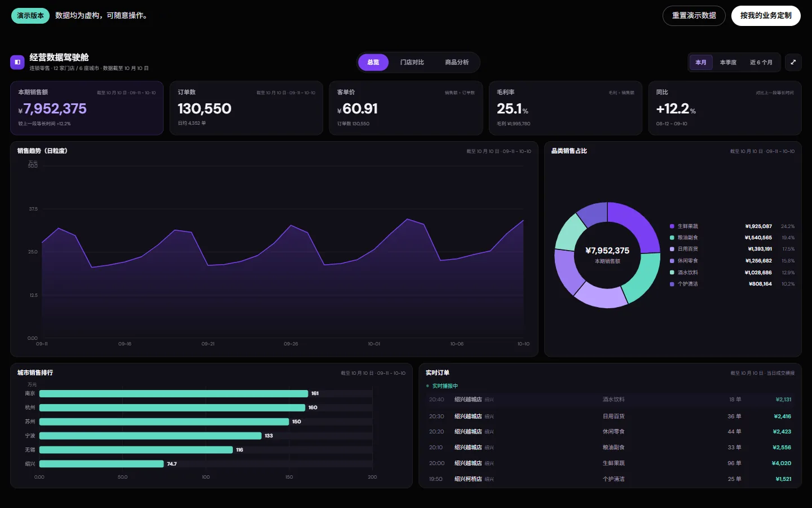
Task: Click the 酒水饮料 legend color swatch
Action: [672, 273]
